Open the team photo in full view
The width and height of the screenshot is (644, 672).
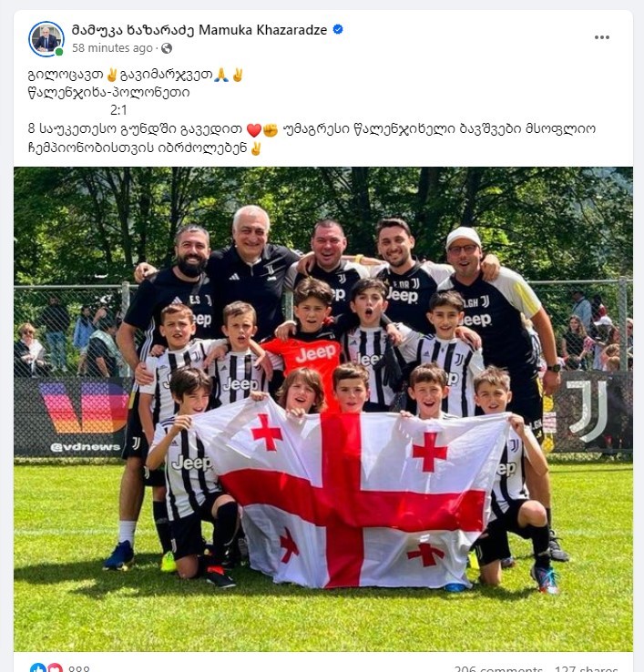323,409
